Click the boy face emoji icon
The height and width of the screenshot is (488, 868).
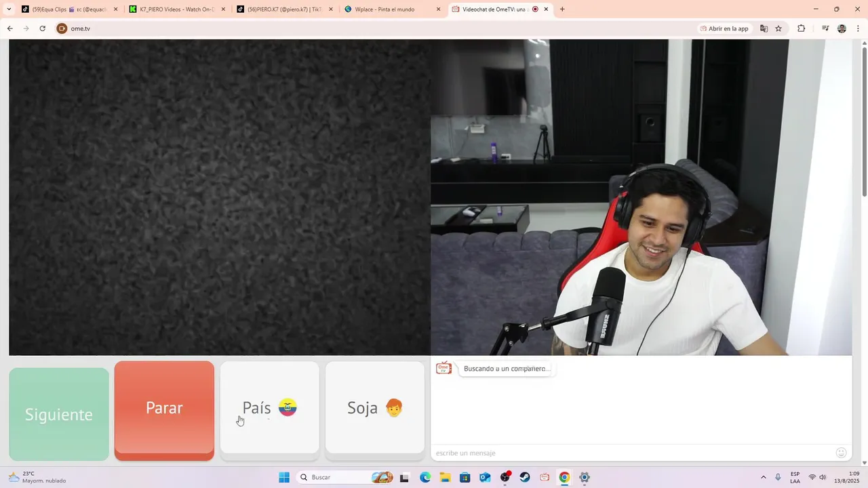point(394,407)
